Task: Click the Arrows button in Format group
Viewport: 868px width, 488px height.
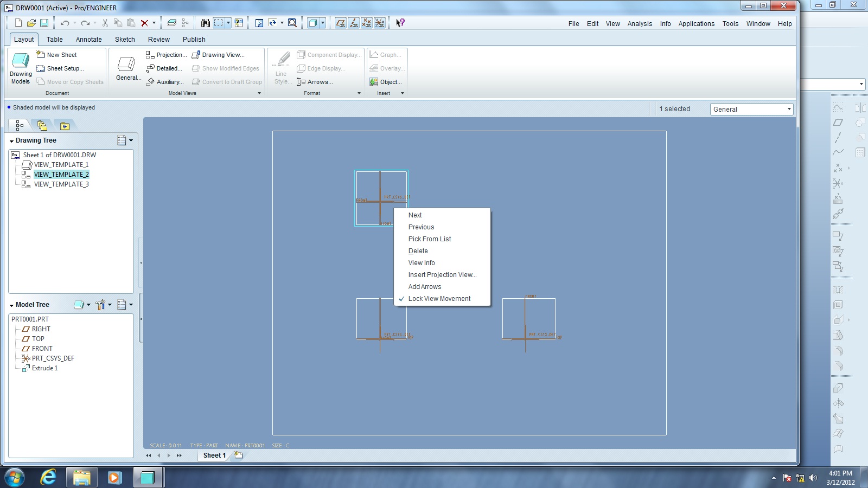Action: 315,82
